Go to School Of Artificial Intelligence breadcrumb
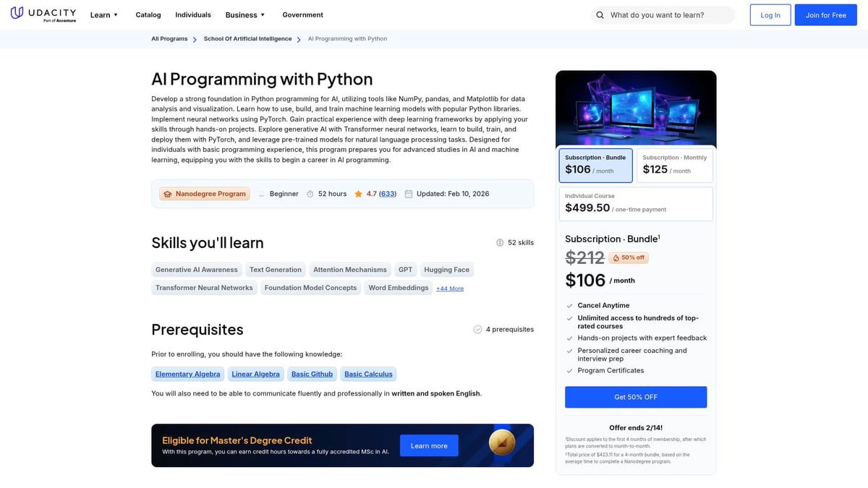 coord(248,39)
